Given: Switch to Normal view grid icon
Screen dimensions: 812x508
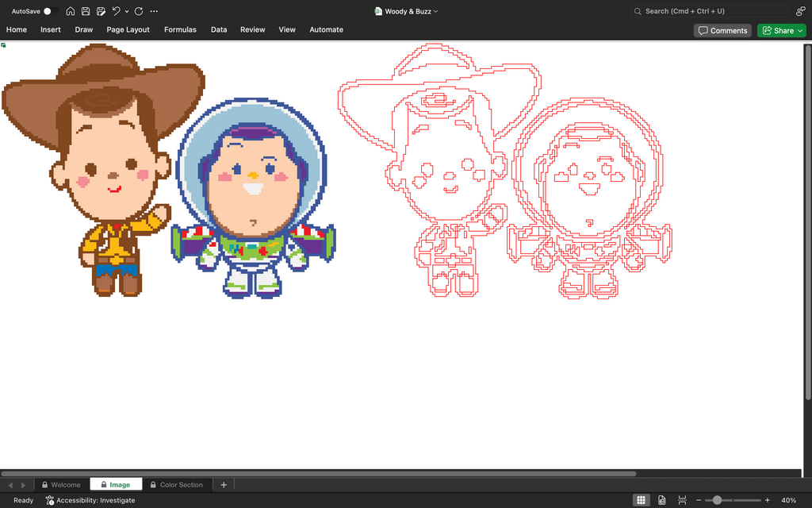Looking at the screenshot, I should coord(641,500).
